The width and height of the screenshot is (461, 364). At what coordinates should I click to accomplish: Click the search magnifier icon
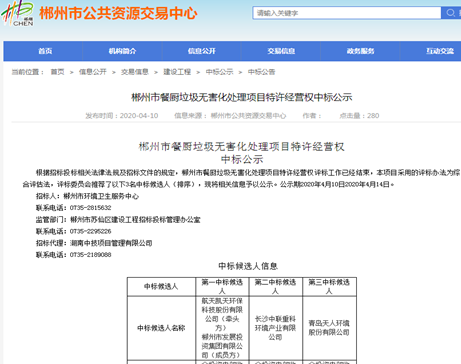(451, 13)
